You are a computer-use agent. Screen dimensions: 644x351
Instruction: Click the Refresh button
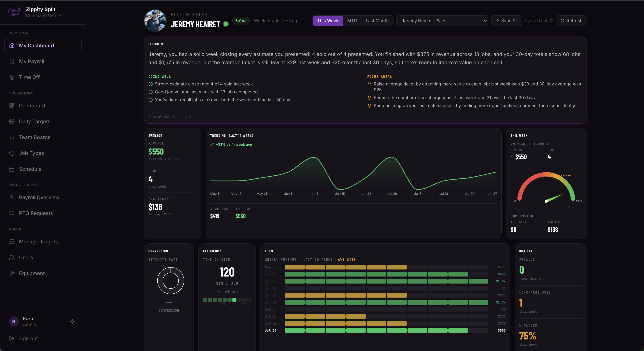click(x=571, y=21)
